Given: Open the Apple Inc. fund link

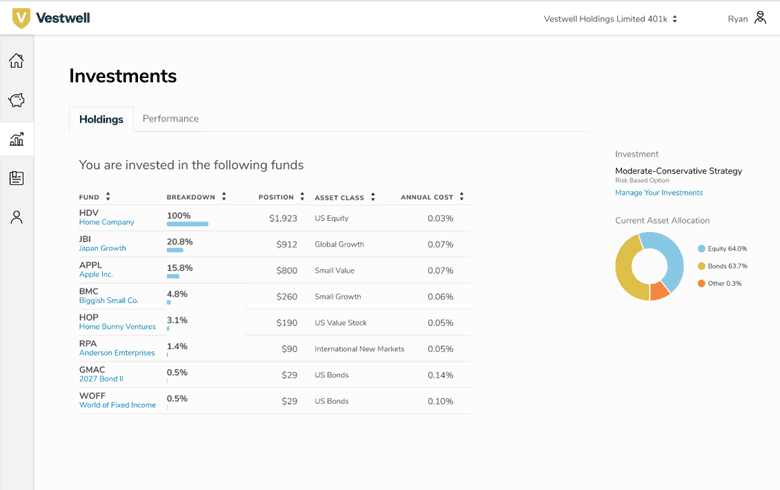Looking at the screenshot, I should [x=96, y=275].
